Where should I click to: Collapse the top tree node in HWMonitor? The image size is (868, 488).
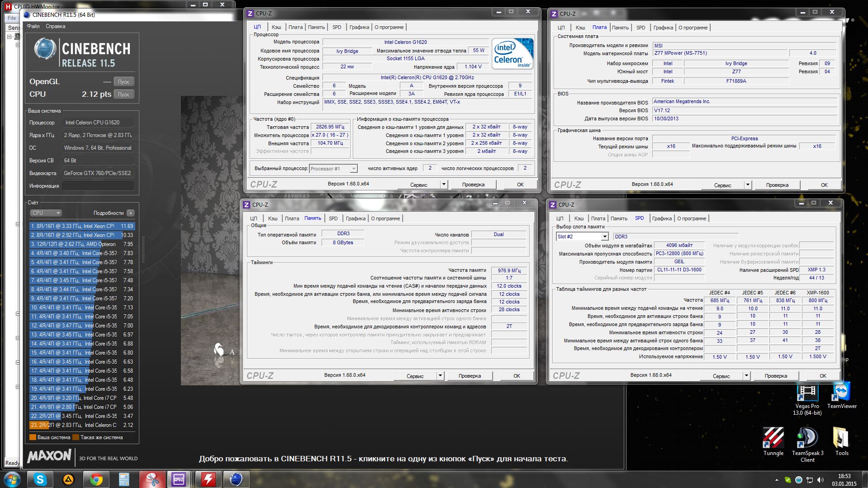pyautogui.click(x=9, y=37)
